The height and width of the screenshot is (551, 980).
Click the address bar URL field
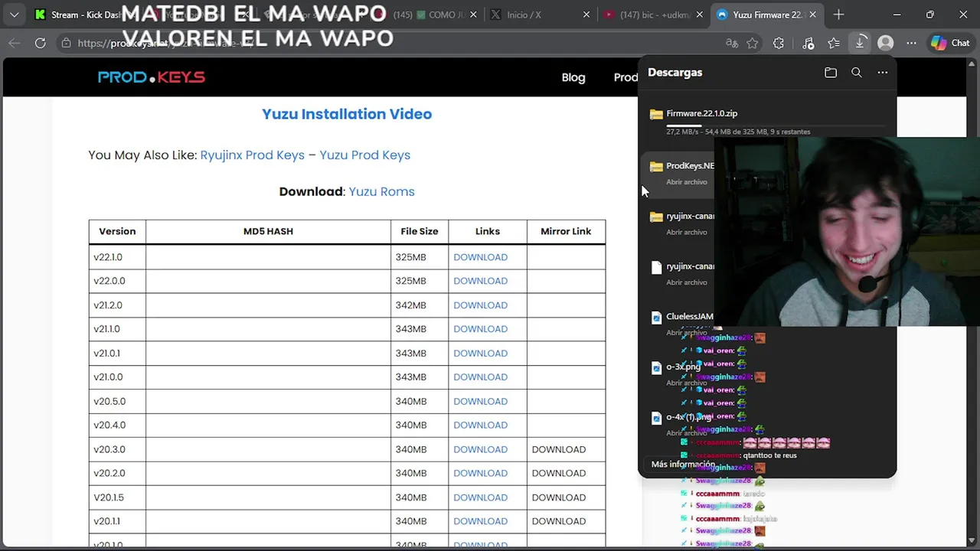pos(398,44)
